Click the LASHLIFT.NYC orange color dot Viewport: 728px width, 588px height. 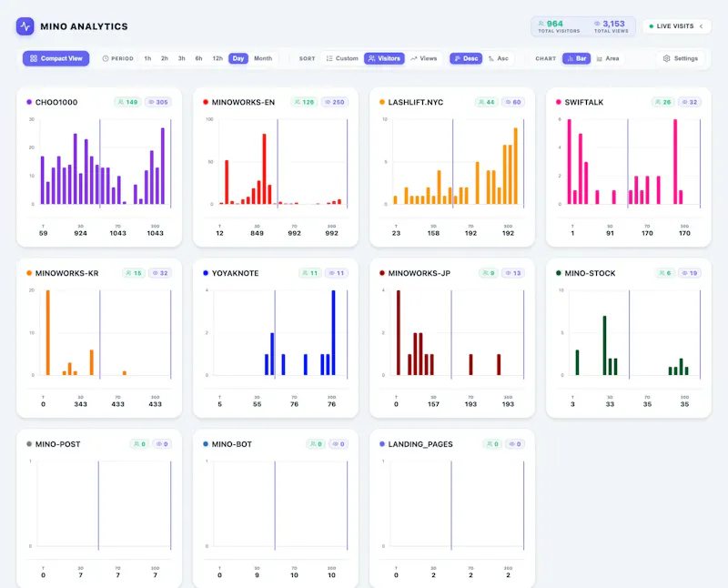tap(382, 102)
